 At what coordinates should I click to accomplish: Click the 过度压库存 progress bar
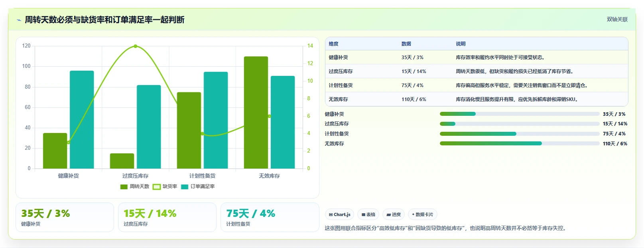(519, 124)
